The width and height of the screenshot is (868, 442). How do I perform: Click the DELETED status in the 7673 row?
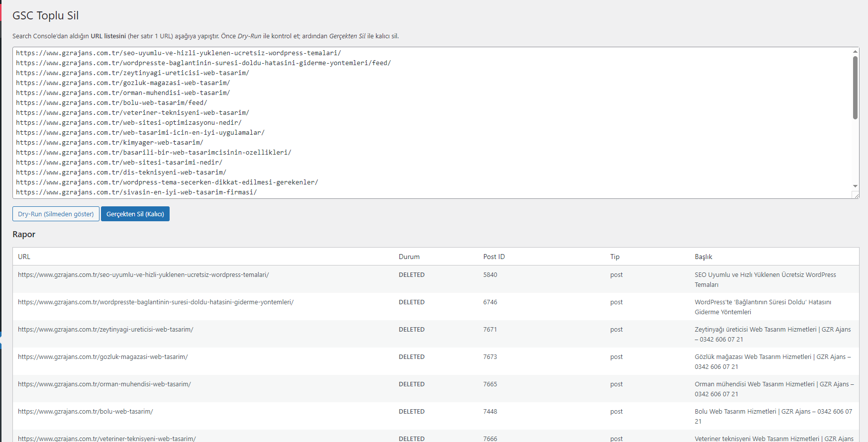(x=412, y=356)
